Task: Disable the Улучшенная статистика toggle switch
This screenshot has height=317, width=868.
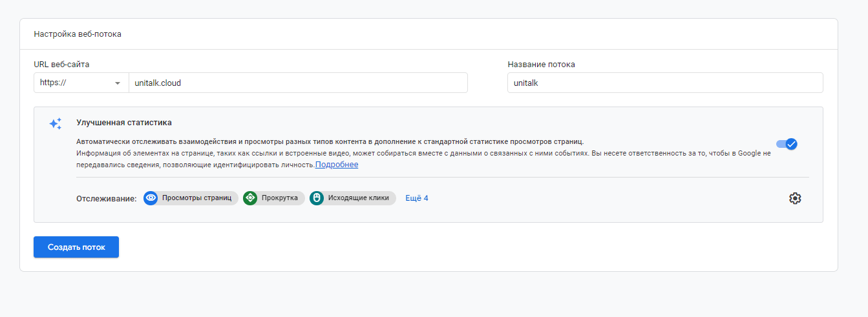Action: click(787, 144)
